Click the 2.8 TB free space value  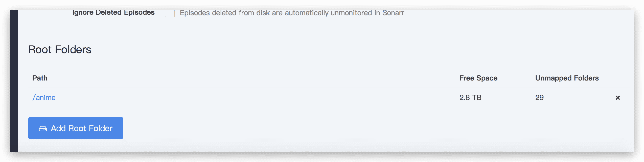[x=470, y=97]
